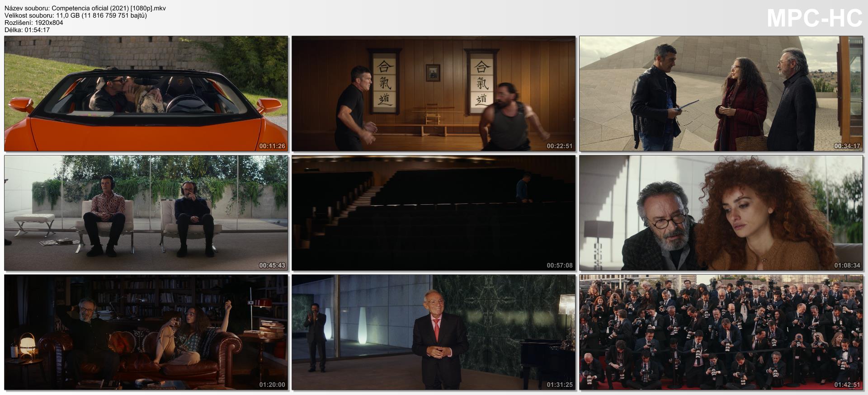Open the curly red-haired woman thumbnail

[x=721, y=213]
